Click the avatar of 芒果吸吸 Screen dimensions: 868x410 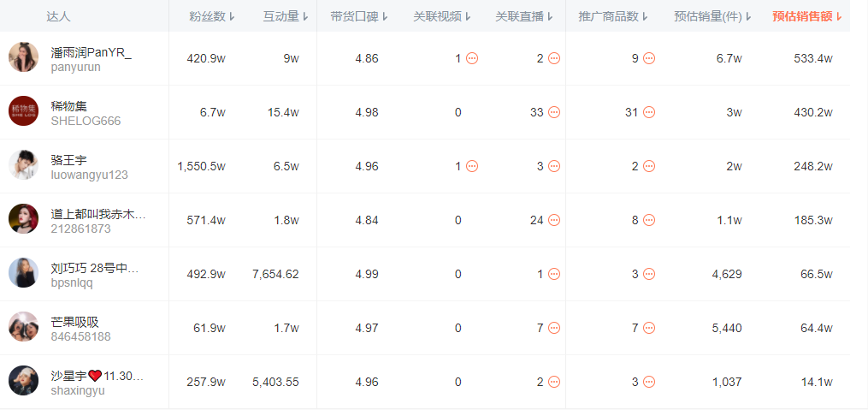[x=23, y=327]
